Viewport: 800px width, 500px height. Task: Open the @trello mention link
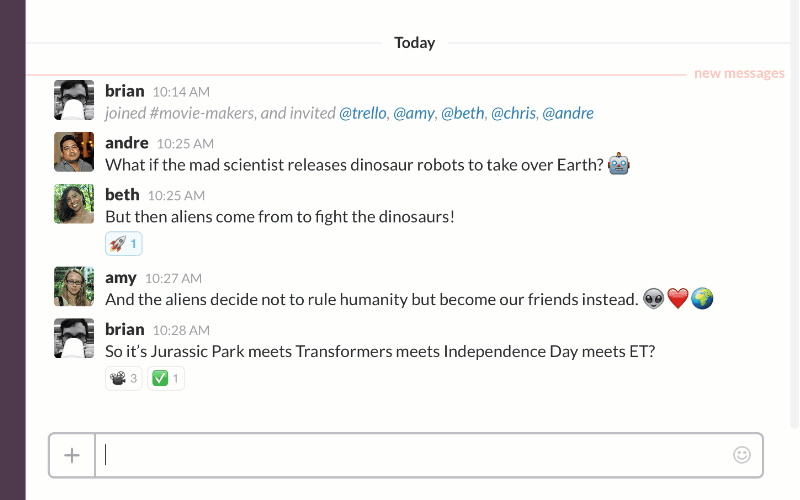tap(363, 113)
